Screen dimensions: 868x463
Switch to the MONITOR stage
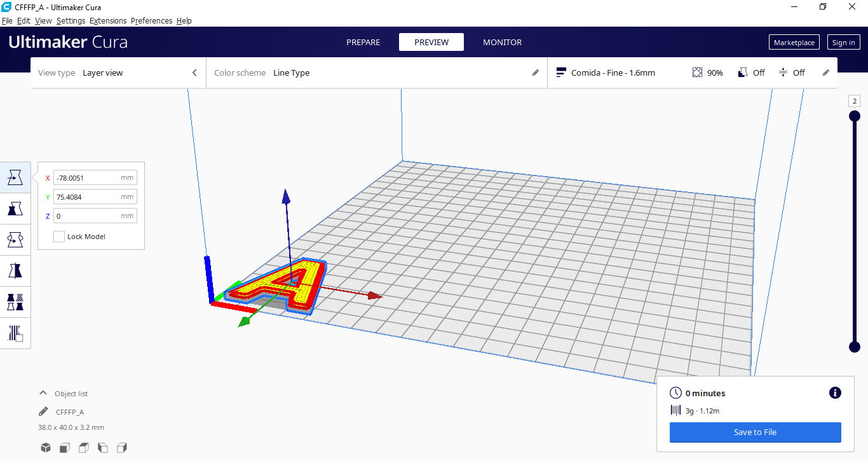(x=503, y=42)
